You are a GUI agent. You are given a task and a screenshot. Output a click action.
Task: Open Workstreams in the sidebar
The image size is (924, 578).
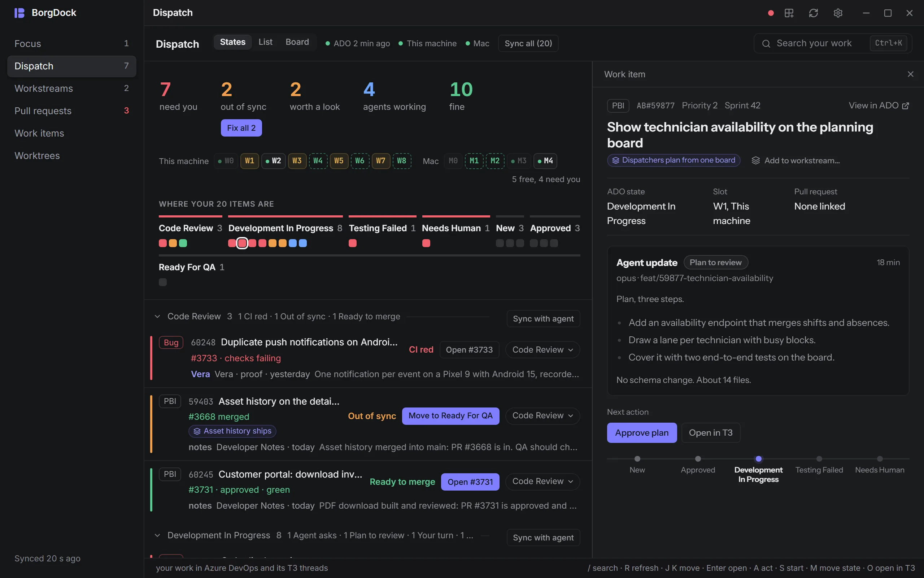[x=72, y=88]
